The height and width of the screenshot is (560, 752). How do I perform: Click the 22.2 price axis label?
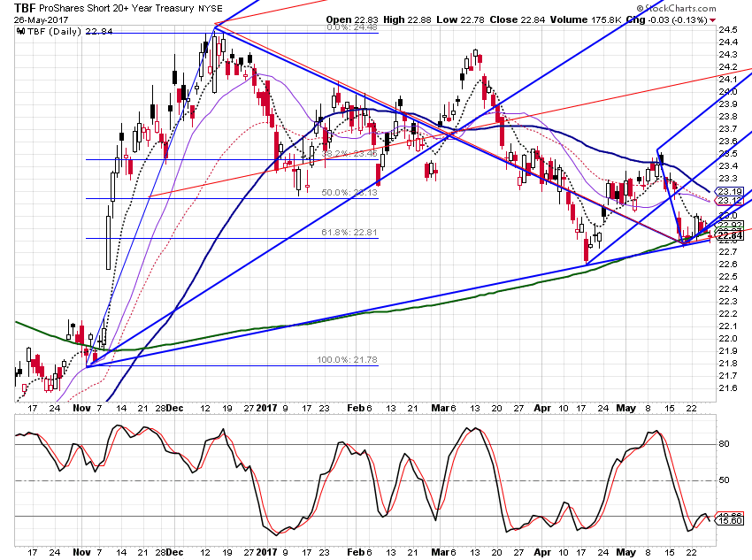coord(728,313)
